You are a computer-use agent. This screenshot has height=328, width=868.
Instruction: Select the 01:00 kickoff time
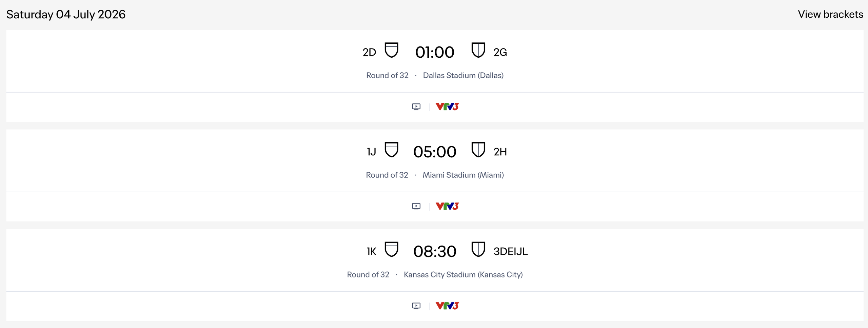435,52
